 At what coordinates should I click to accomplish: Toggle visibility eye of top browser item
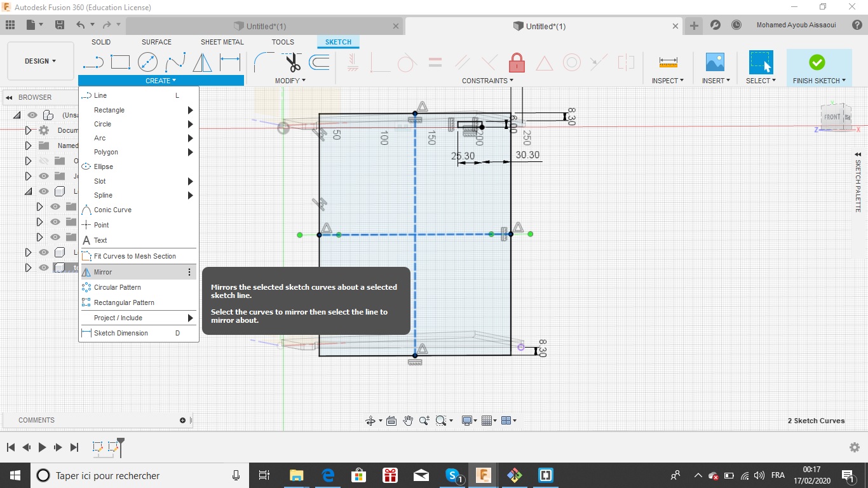32,115
